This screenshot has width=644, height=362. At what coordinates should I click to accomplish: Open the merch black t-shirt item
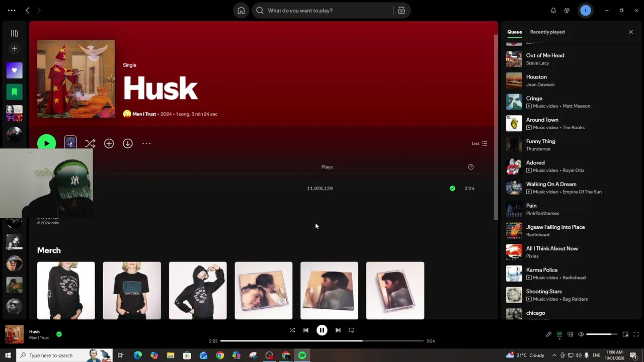click(x=132, y=291)
